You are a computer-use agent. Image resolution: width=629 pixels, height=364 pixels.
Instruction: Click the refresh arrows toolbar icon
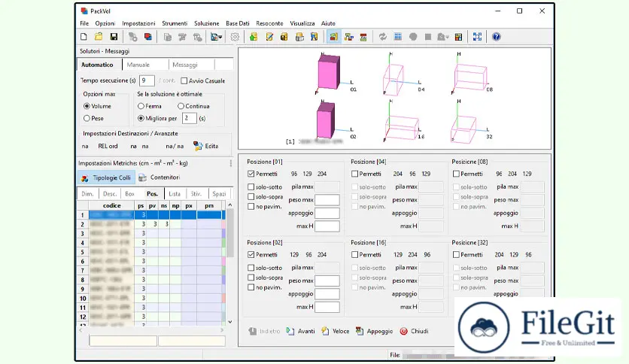383,37
